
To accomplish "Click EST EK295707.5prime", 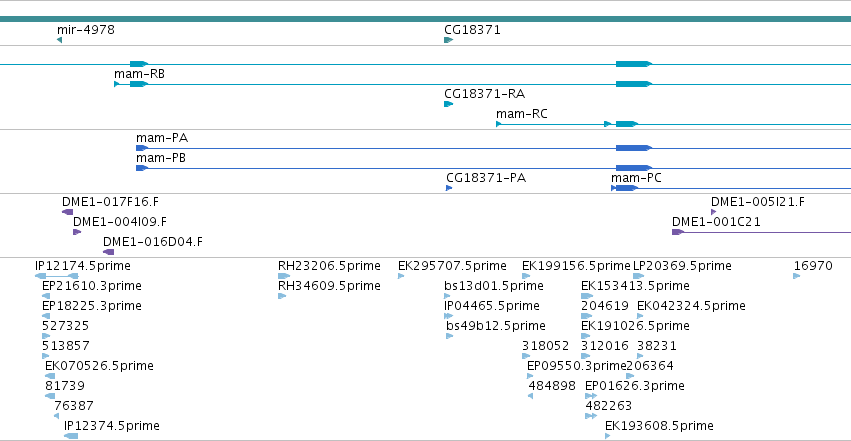I will 452,266.
